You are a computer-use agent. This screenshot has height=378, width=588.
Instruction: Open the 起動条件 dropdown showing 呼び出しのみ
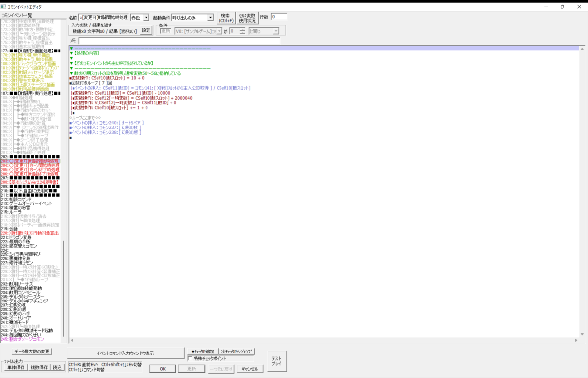coord(193,17)
